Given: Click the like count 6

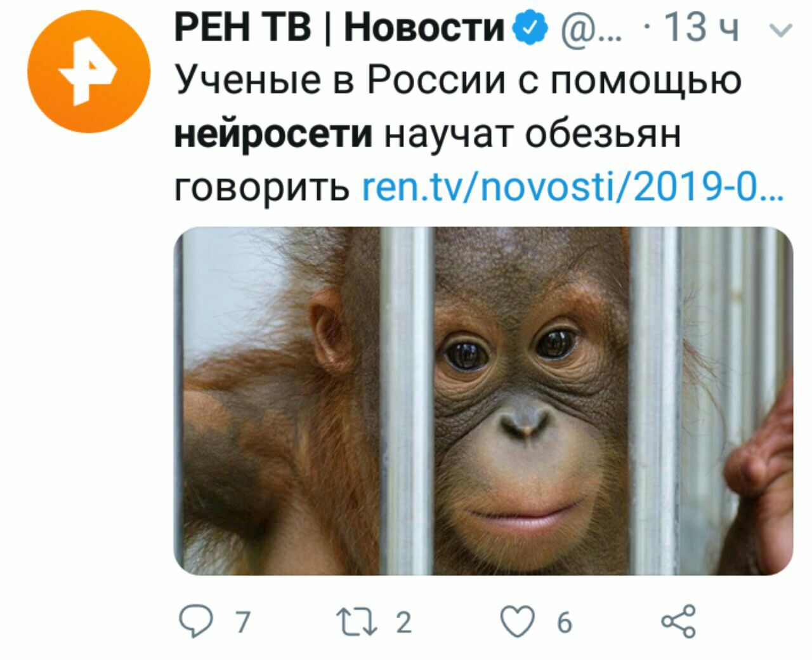Looking at the screenshot, I should coord(565,623).
